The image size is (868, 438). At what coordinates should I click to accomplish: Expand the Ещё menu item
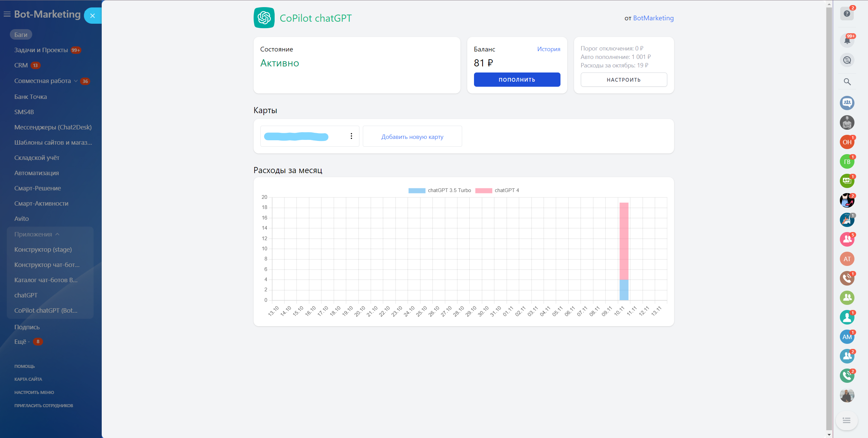[20, 342]
